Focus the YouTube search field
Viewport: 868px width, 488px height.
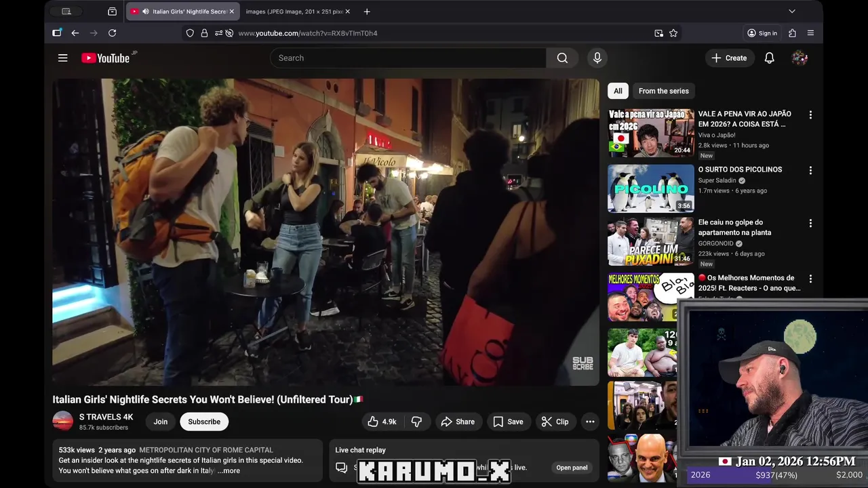tap(408, 58)
